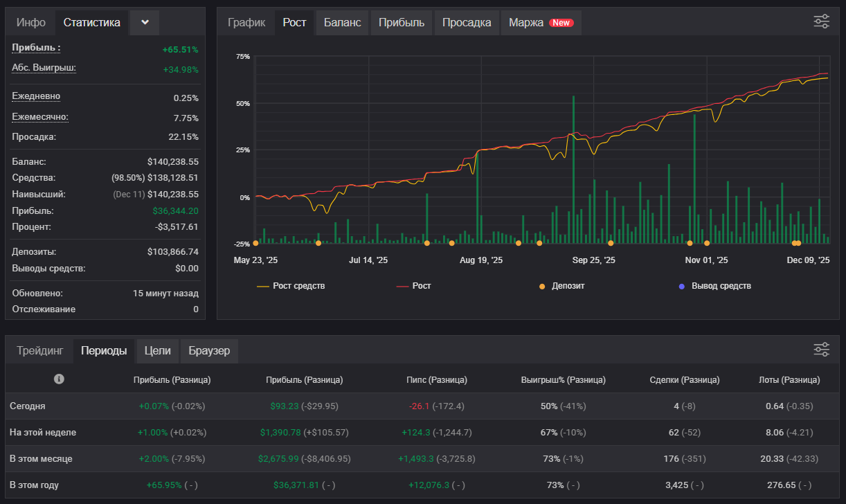Click the На этой неделе row label
This screenshot has height=504, width=846.
click(43, 432)
